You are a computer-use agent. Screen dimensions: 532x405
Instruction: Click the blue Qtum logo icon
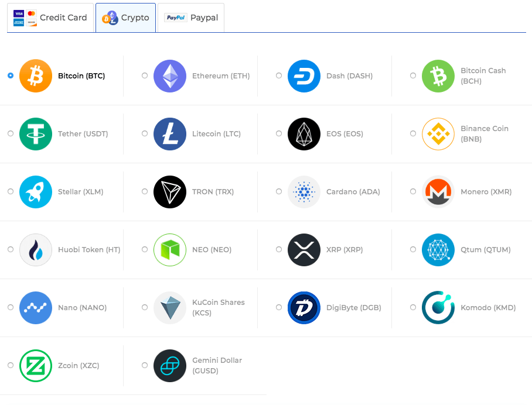tap(438, 249)
